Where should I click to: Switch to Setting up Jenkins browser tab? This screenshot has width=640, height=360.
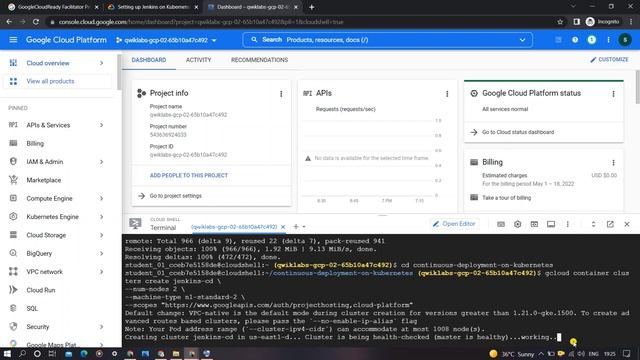(152, 7)
